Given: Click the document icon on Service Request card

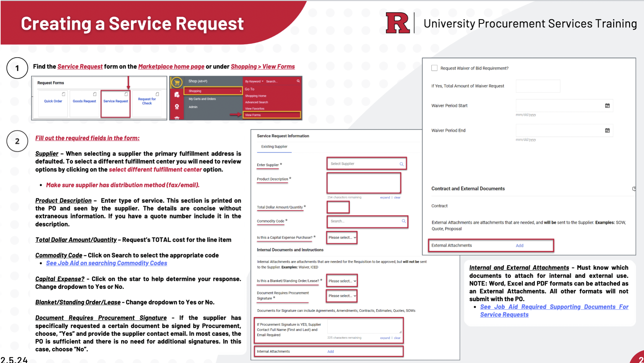Looking at the screenshot, I should 126,94.
